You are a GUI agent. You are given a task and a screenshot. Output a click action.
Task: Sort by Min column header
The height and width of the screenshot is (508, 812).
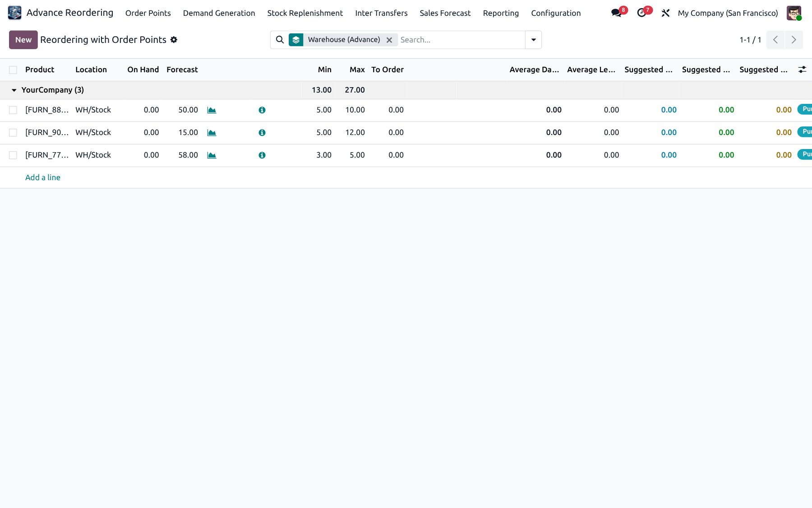tap(325, 70)
